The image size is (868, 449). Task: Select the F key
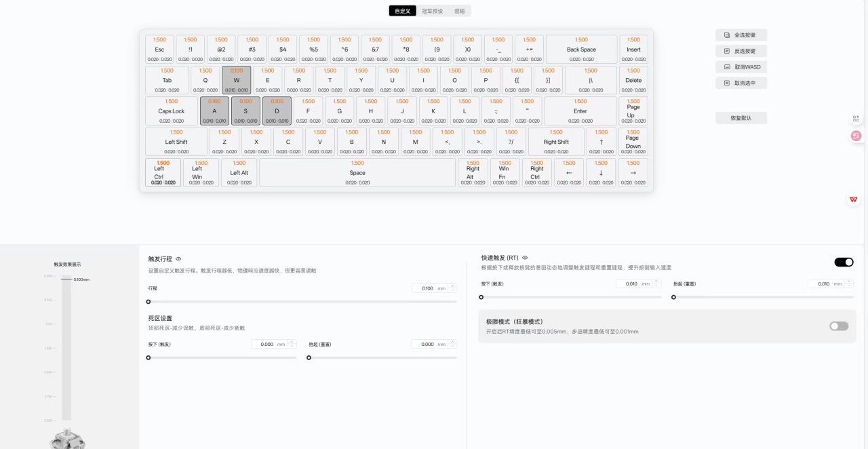tap(308, 111)
